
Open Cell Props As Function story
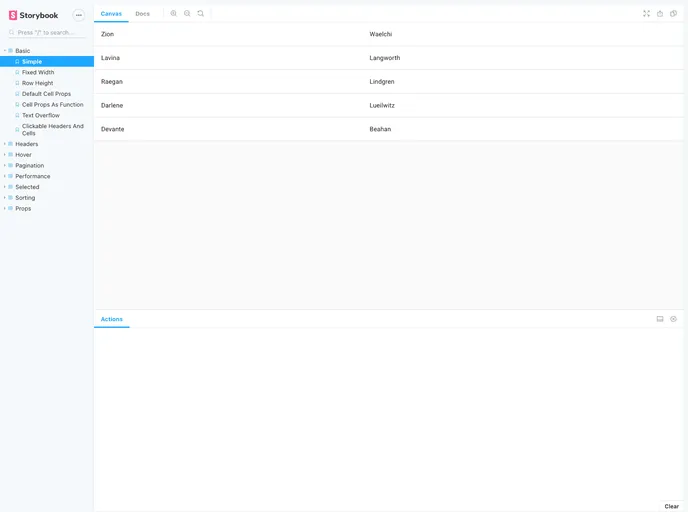[x=47, y=104]
